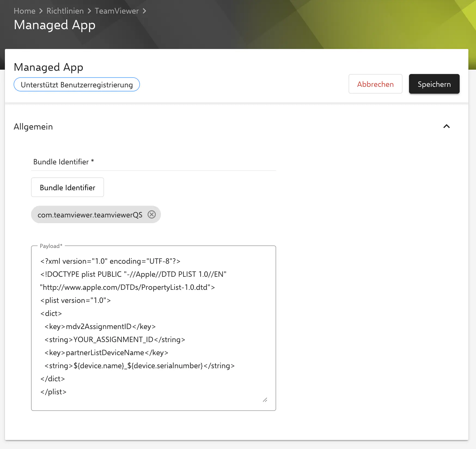The height and width of the screenshot is (449, 476).
Task: Remove the com.teamviewer.teamviewerQS bundle identifier chip
Action: coord(152,214)
